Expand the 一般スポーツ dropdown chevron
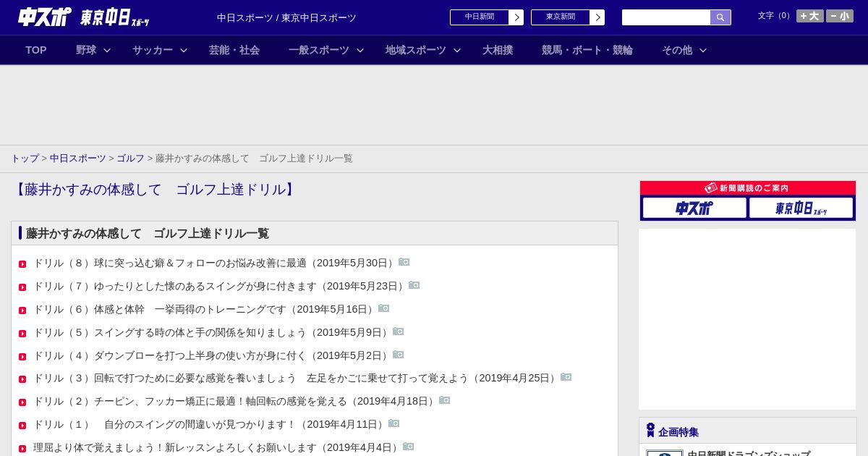This screenshot has height=456, width=868. pyautogui.click(x=360, y=50)
